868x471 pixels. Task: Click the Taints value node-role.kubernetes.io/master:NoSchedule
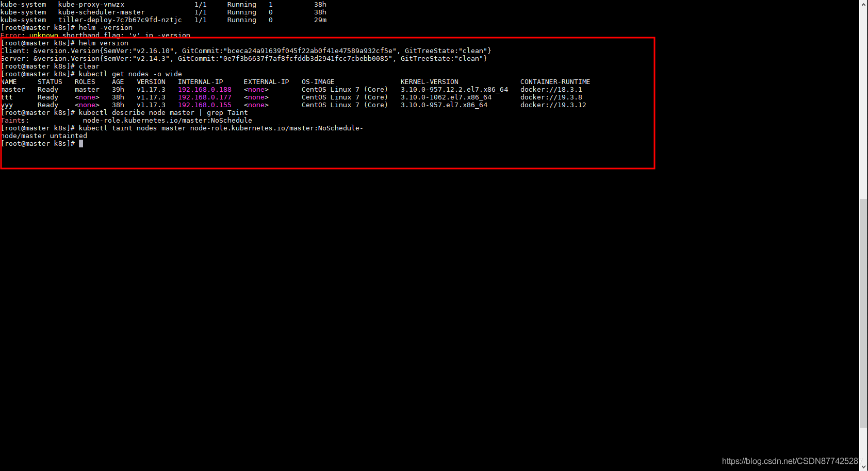point(168,121)
